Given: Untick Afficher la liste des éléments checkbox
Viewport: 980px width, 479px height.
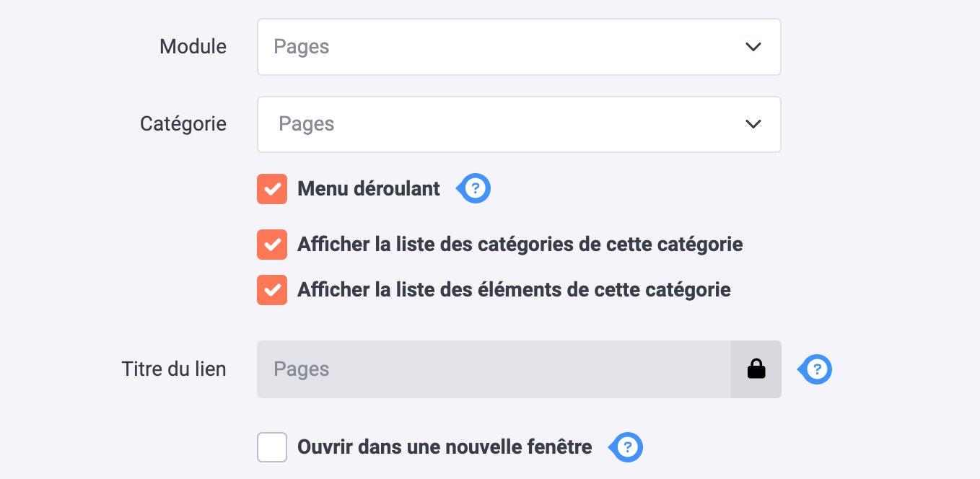Looking at the screenshot, I should 272,290.
